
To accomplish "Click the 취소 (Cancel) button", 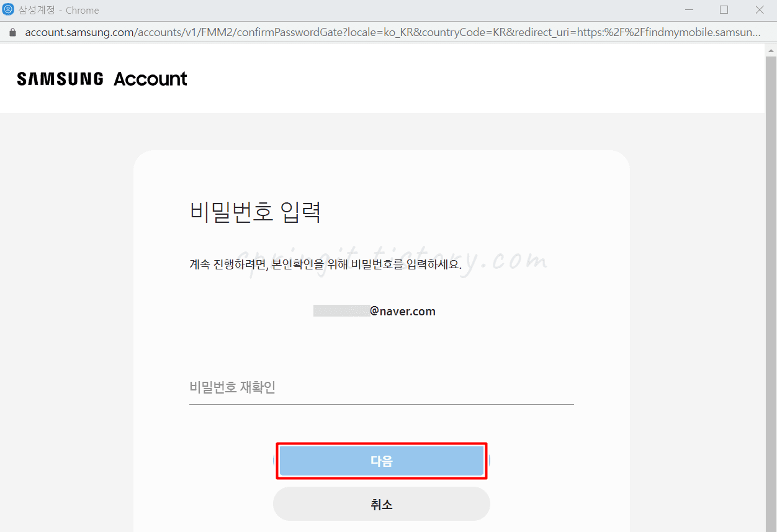I will 382,504.
